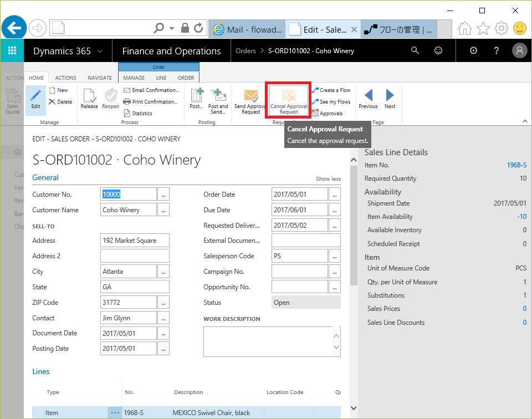This screenshot has width=532, height=419.
Task: Click the browser Back arrow button
Action: (x=14, y=28)
